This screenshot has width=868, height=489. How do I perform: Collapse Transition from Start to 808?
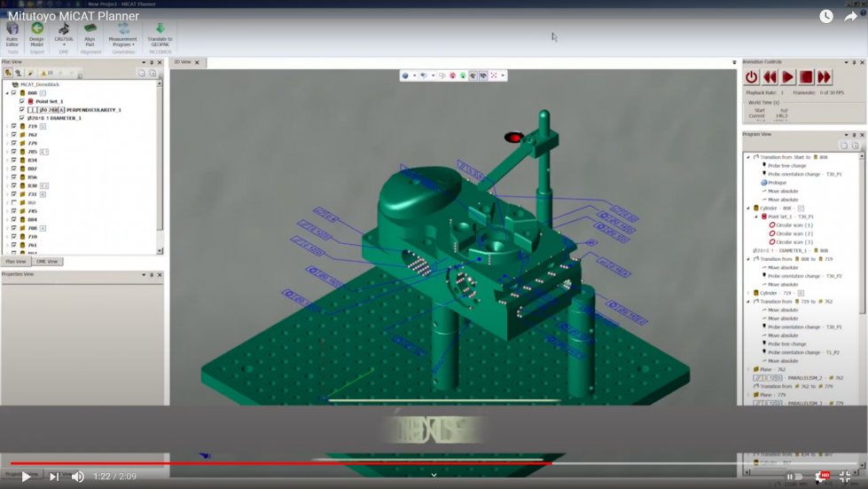click(748, 157)
